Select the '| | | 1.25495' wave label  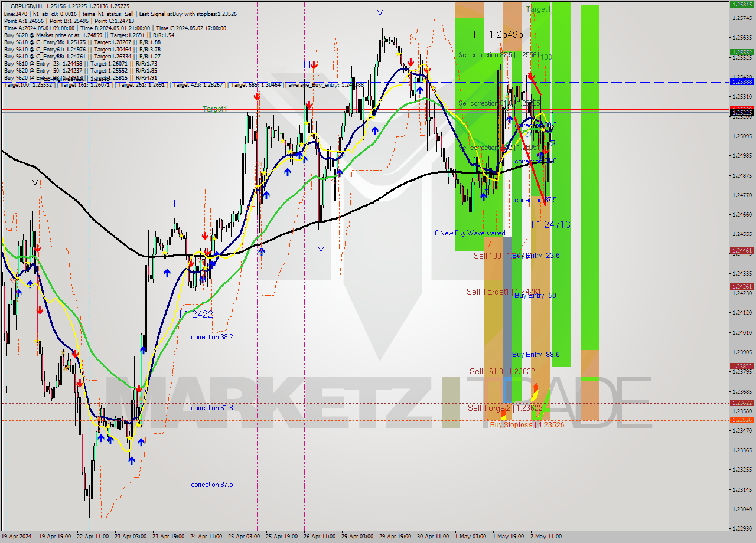(498, 34)
